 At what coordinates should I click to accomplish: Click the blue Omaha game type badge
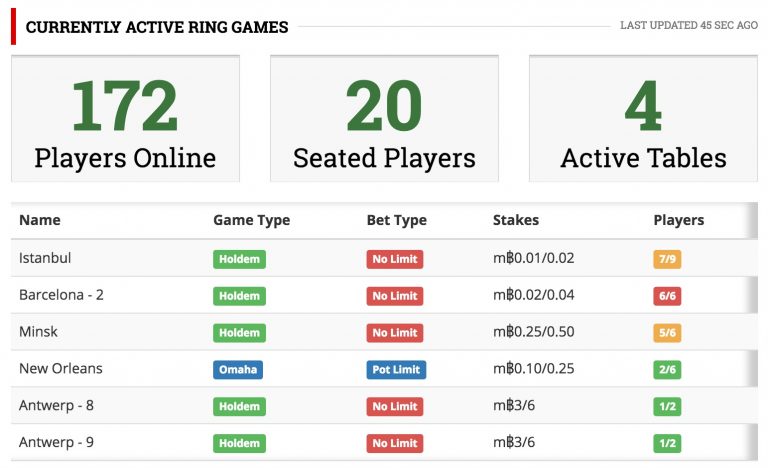click(238, 369)
